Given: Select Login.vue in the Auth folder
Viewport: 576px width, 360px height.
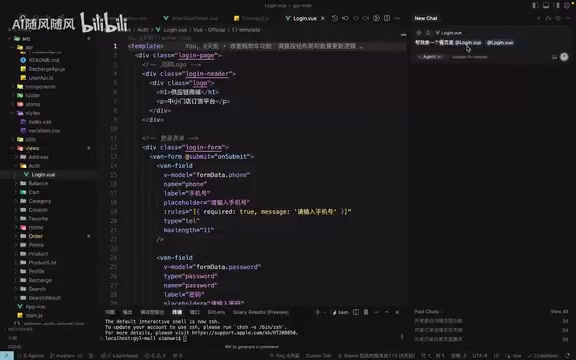Looking at the screenshot, I should pyautogui.click(x=43, y=174).
